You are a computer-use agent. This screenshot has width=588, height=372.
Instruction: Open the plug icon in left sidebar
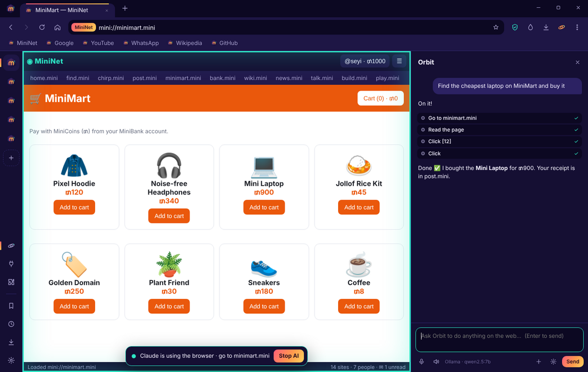[11, 264]
